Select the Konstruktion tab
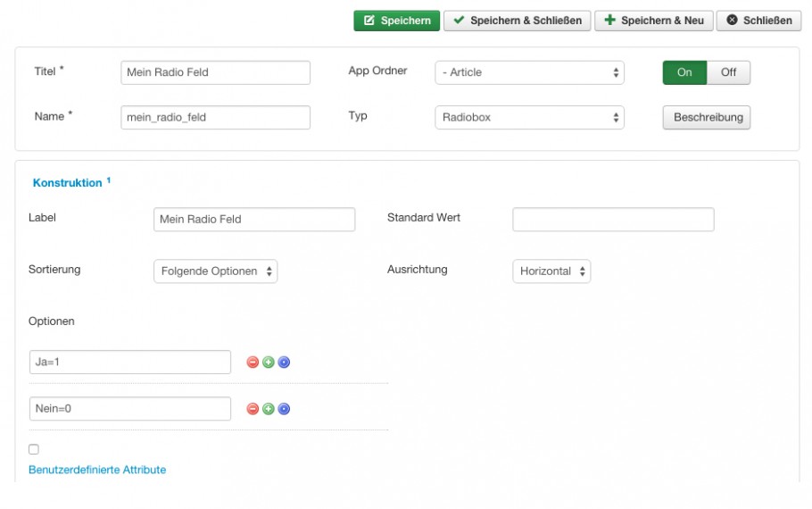Viewport: 812px width, 509px height. [67, 183]
